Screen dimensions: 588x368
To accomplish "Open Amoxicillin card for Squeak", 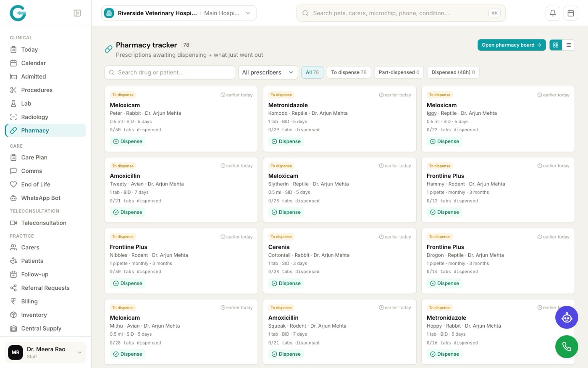I will [x=339, y=332].
